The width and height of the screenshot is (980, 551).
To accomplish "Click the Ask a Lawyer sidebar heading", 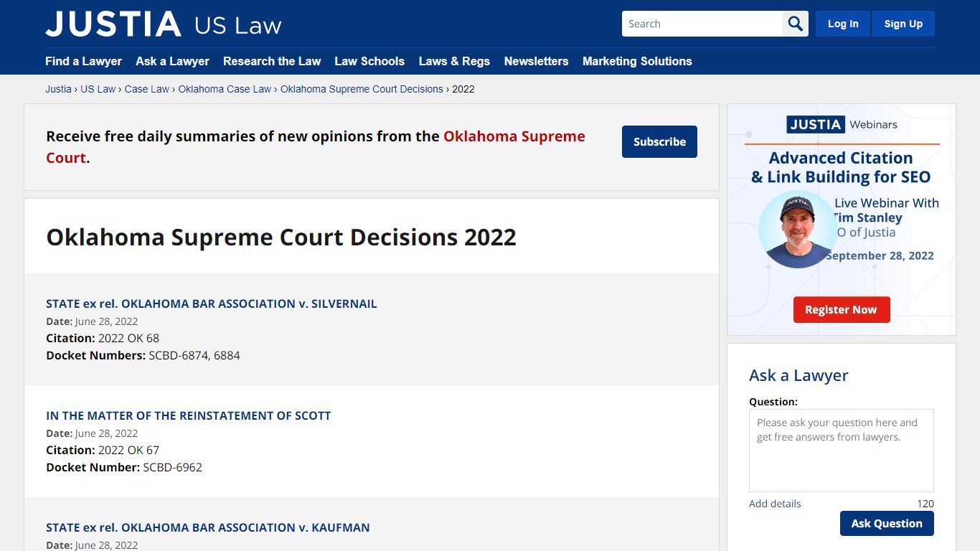I will coord(798,375).
